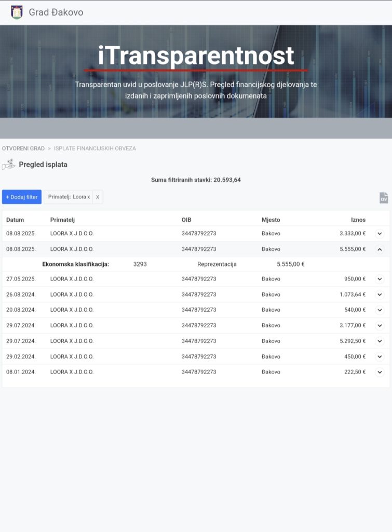Click the iTransparentnost banner title
This screenshot has height=532, width=392.
pyautogui.click(x=196, y=56)
